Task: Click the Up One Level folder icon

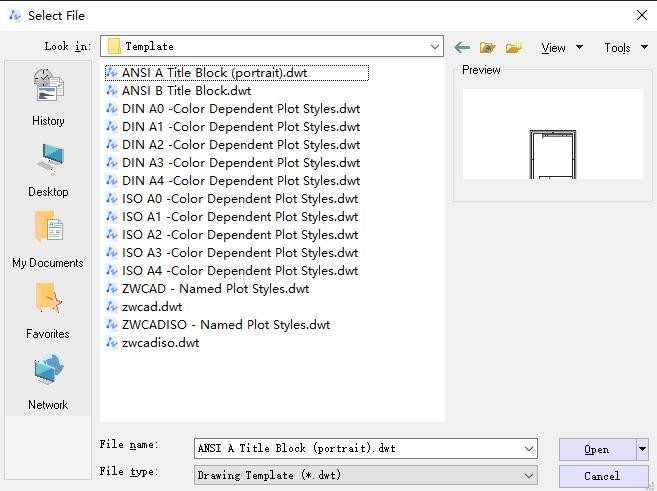Action: tap(488, 47)
